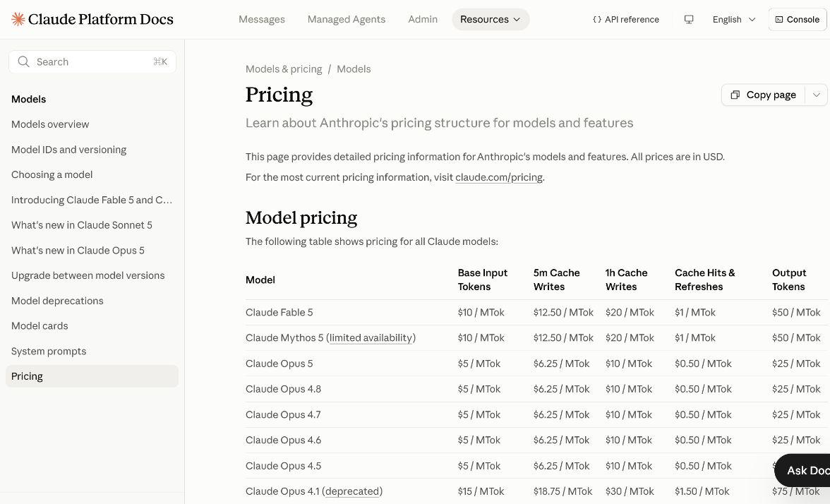Focus the Search input field
This screenshot has height=504, width=830.
click(92, 62)
